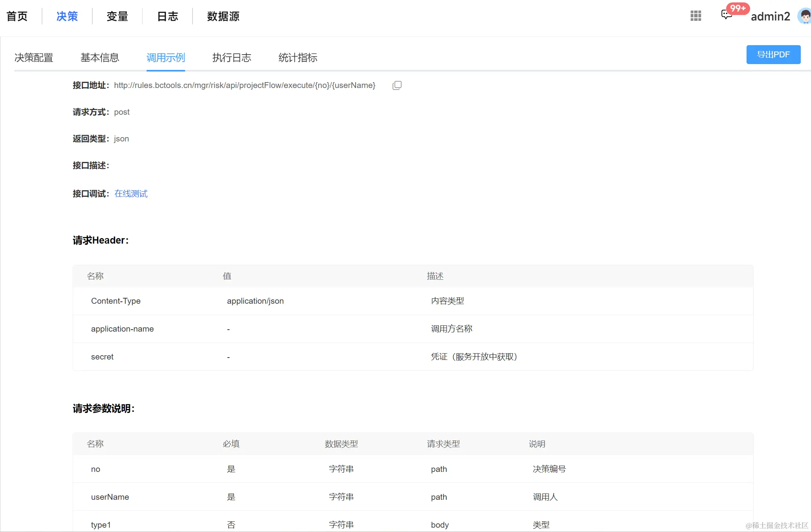Image resolution: width=811 pixels, height=532 pixels.
Task: Select the 调用示例 tab
Action: 165,58
